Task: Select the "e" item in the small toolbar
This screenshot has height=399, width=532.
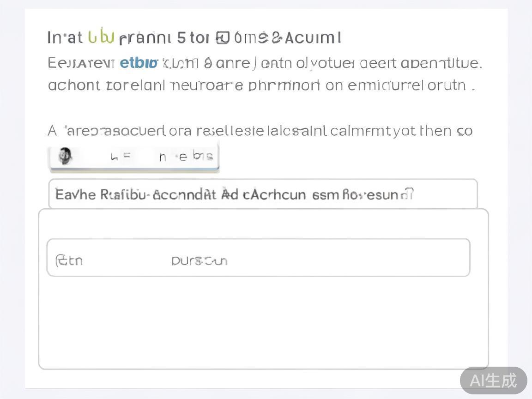Action: (183, 157)
